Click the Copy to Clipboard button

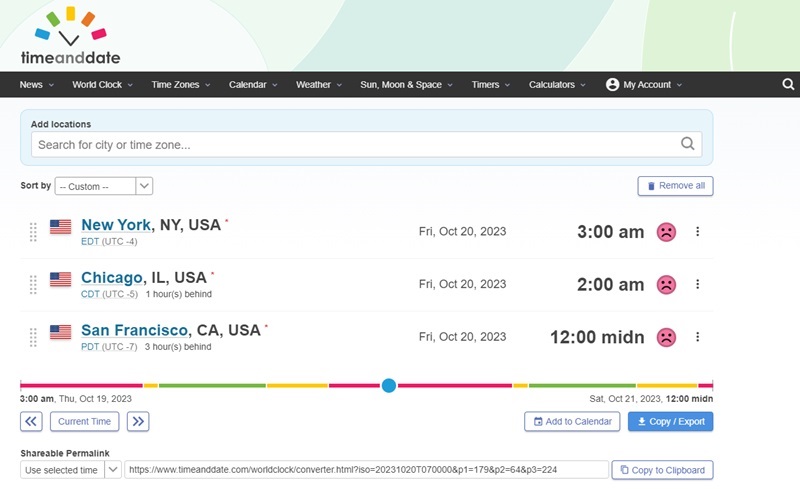(662, 470)
